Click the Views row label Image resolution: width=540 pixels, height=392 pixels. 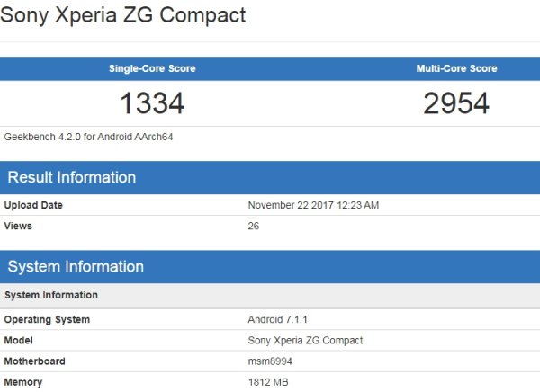pyautogui.click(x=19, y=227)
